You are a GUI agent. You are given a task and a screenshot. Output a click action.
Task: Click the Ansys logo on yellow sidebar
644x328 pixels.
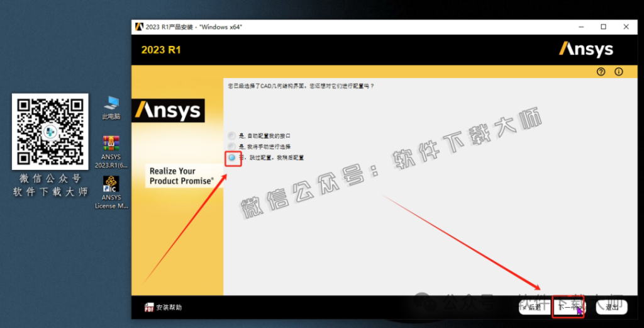(168, 111)
